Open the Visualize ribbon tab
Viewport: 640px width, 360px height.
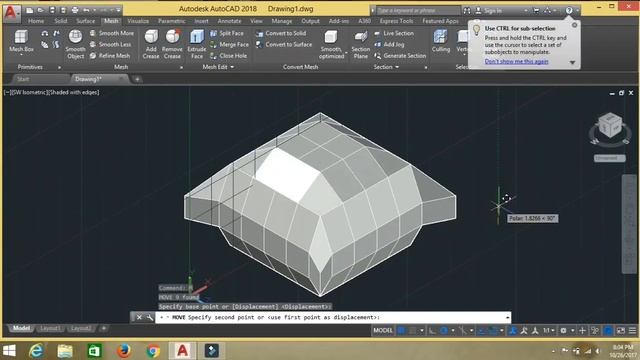[x=138, y=21]
